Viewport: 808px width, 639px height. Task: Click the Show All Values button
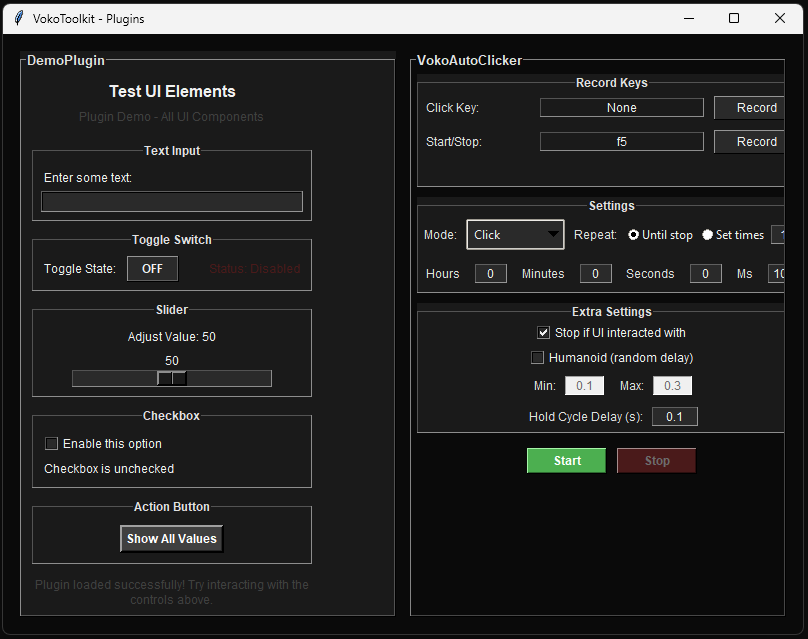point(172,539)
